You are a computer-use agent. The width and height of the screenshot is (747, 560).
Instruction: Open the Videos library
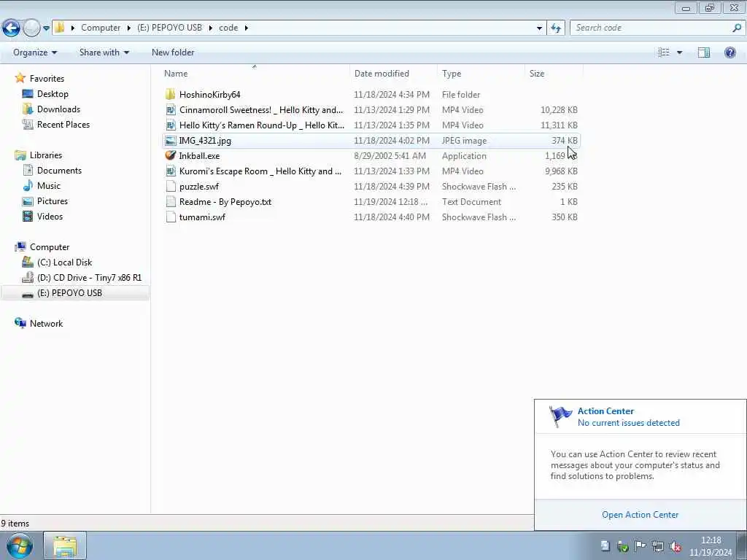pos(50,216)
